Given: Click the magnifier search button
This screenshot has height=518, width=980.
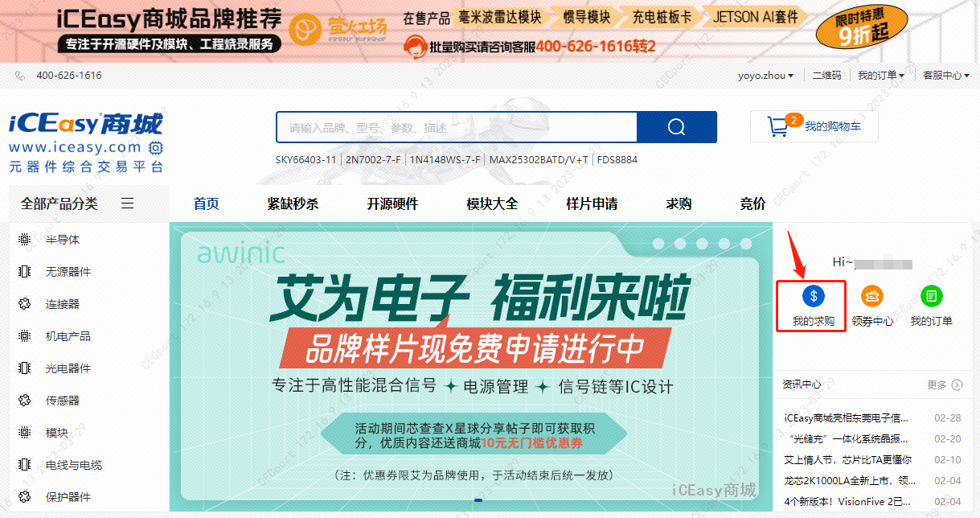Looking at the screenshot, I should [676, 127].
